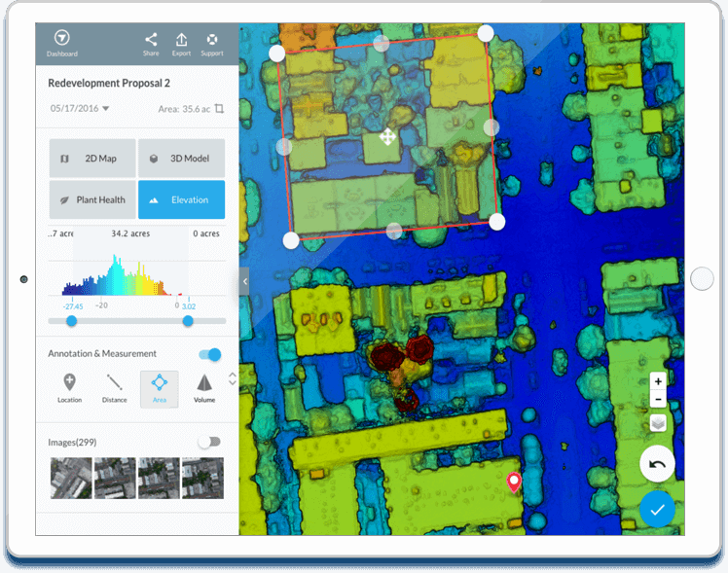The image size is (728, 573).
Task: Zoom in with the plus button
Action: click(x=658, y=381)
